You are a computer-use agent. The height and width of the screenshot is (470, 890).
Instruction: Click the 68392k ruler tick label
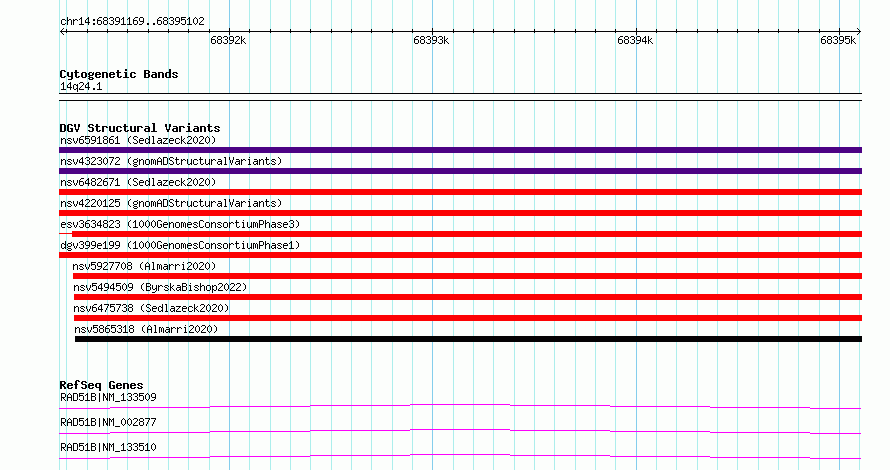pyautogui.click(x=228, y=40)
